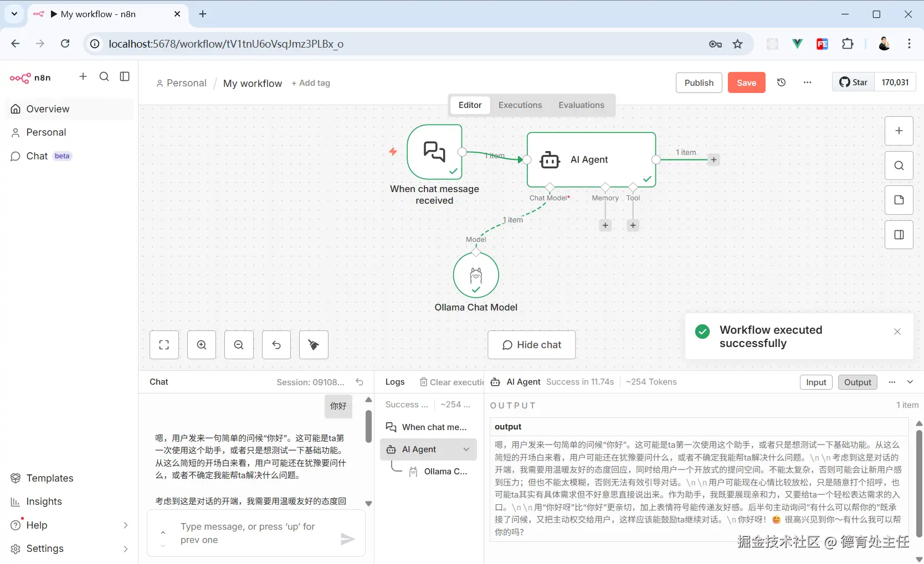Select the AI Agent node on canvas

click(x=592, y=159)
